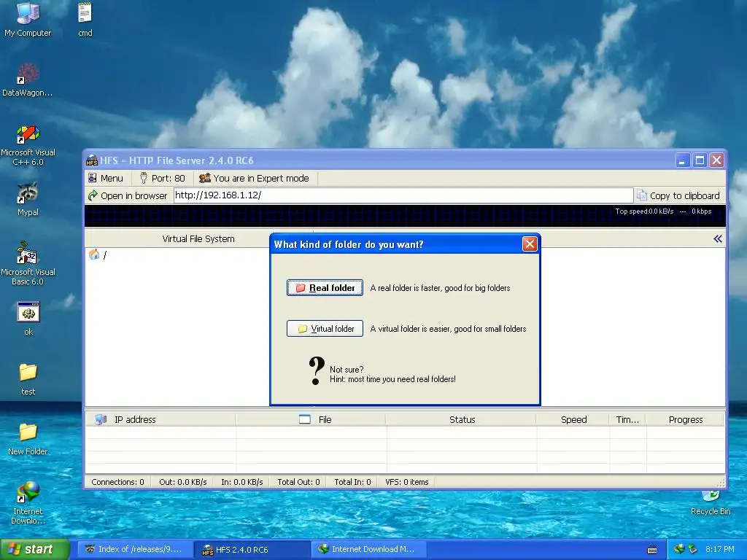This screenshot has width=747, height=560.
Task: Click the HFS URL address field
Action: coord(403,195)
